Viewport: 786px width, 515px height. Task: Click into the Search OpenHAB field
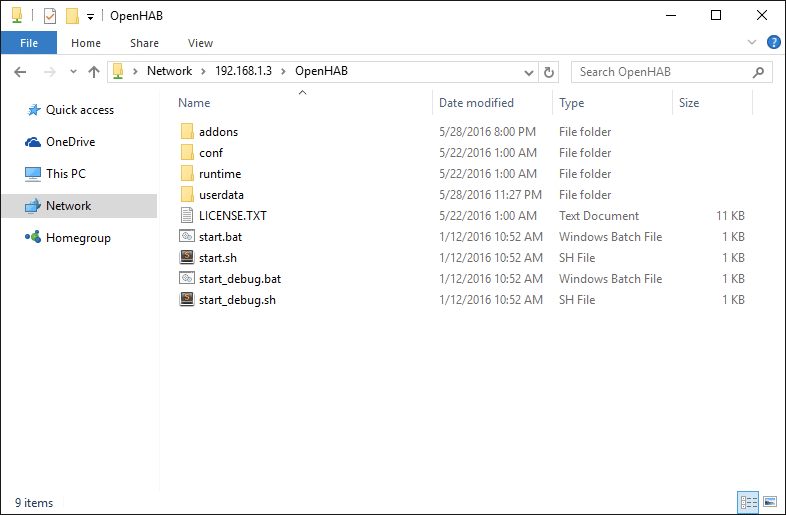click(x=672, y=72)
